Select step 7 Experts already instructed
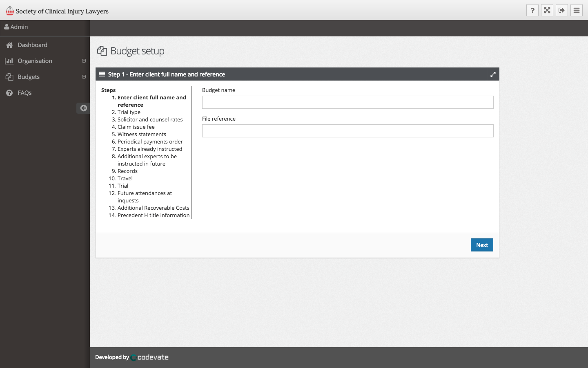 coord(150,149)
